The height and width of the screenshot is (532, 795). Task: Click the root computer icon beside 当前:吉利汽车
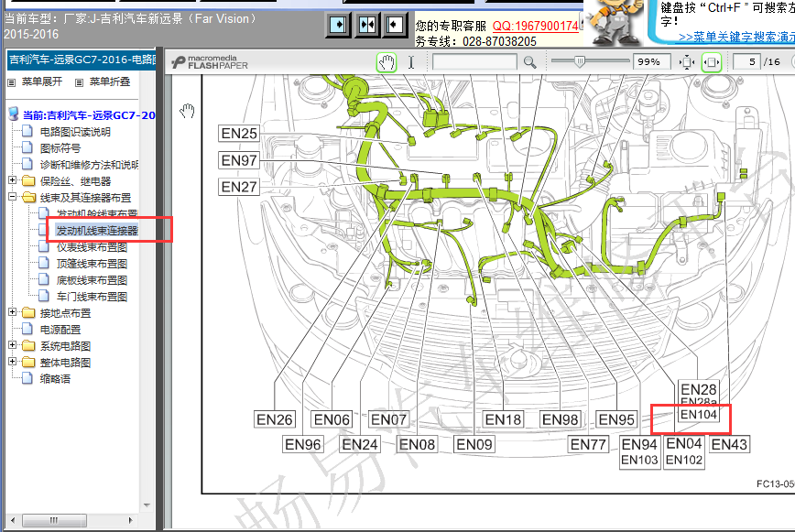(14, 114)
